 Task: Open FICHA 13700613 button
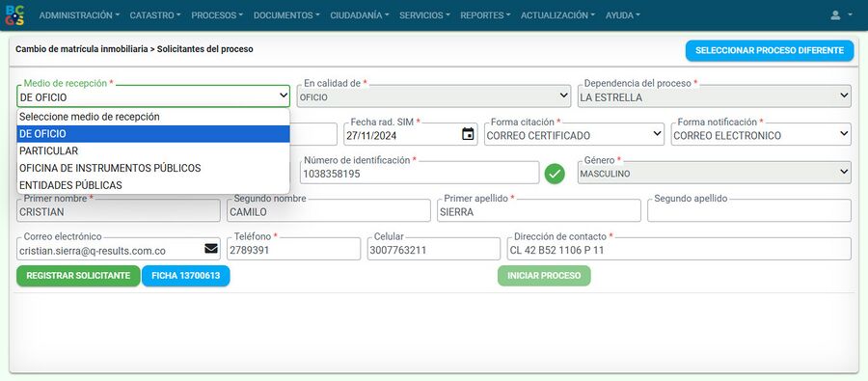185,276
